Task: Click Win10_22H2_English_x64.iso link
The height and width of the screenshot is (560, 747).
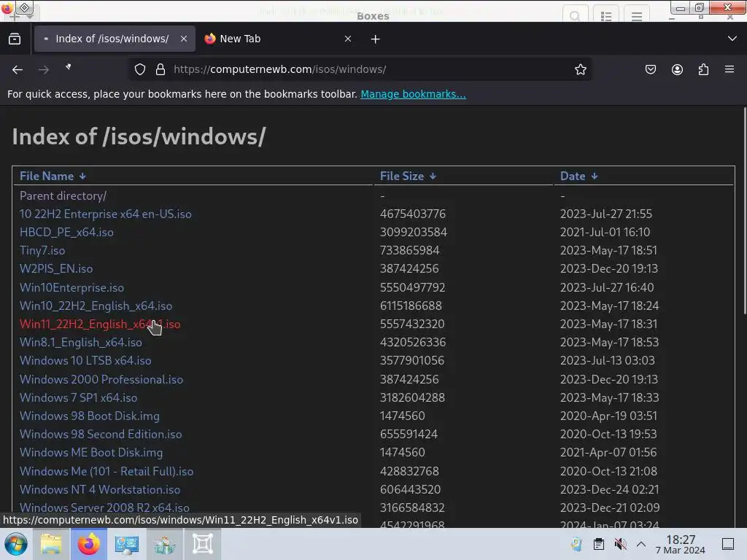Action: click(96, 306)
